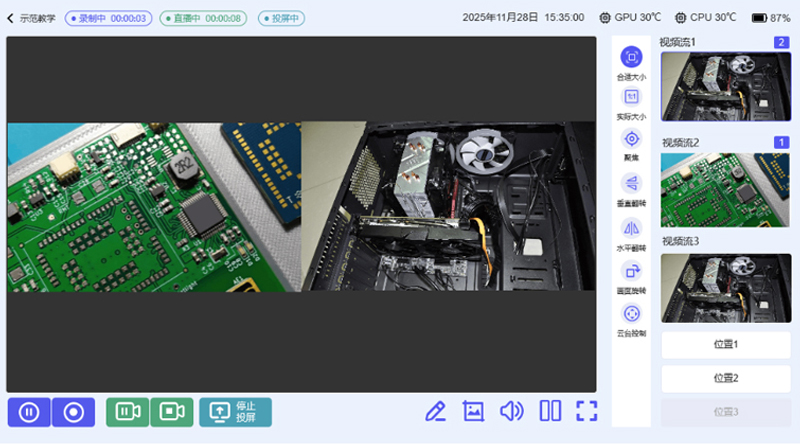This screenshot has width=800, height=444.
Task: Click the 停止投屏 button
Action: point(235,412)
